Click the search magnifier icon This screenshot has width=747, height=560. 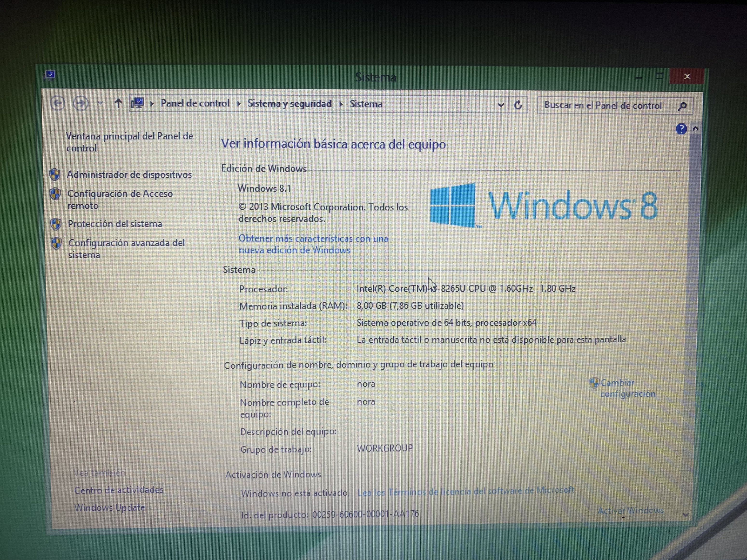click(682, 106)
